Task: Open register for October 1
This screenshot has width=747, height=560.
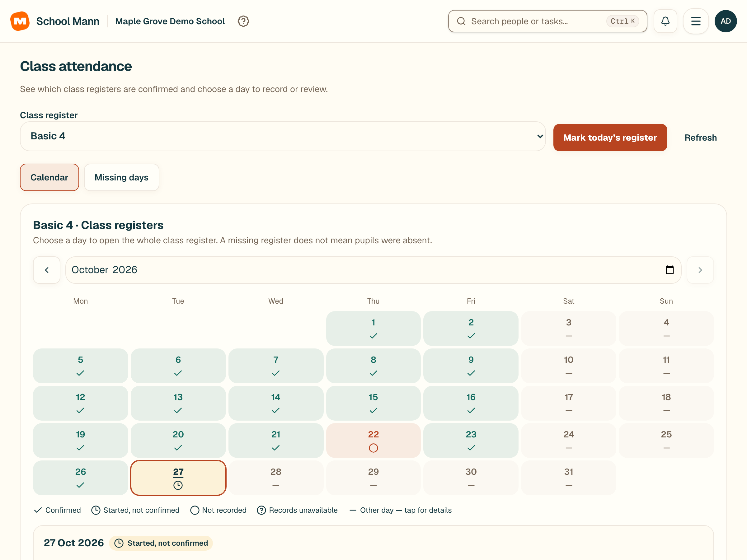Action: (x=373, y=329)
